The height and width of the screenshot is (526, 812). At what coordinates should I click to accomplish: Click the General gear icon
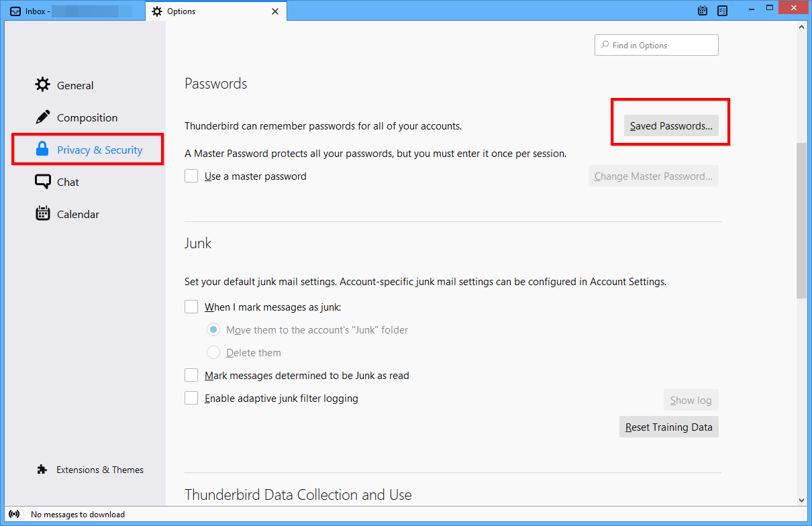click(x=43, y=85)
